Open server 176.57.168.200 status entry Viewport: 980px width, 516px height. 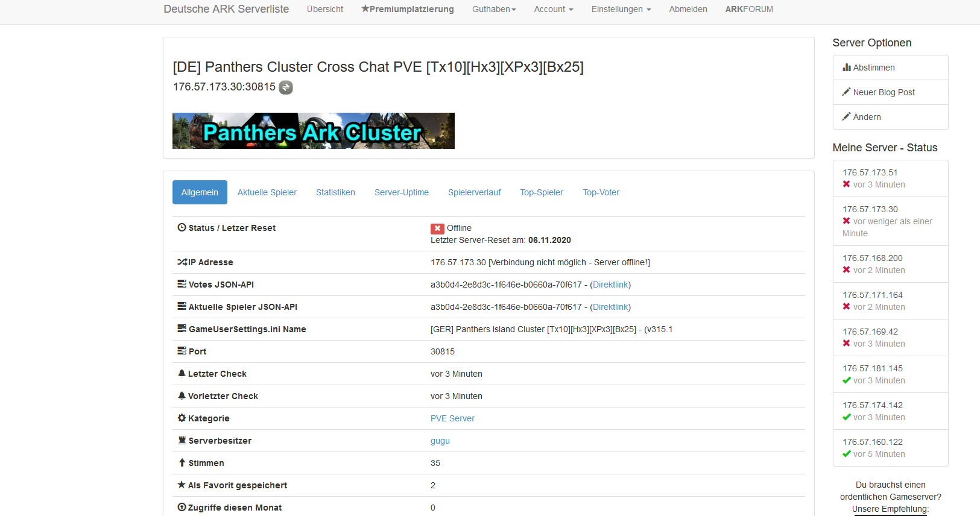[891, 264]
